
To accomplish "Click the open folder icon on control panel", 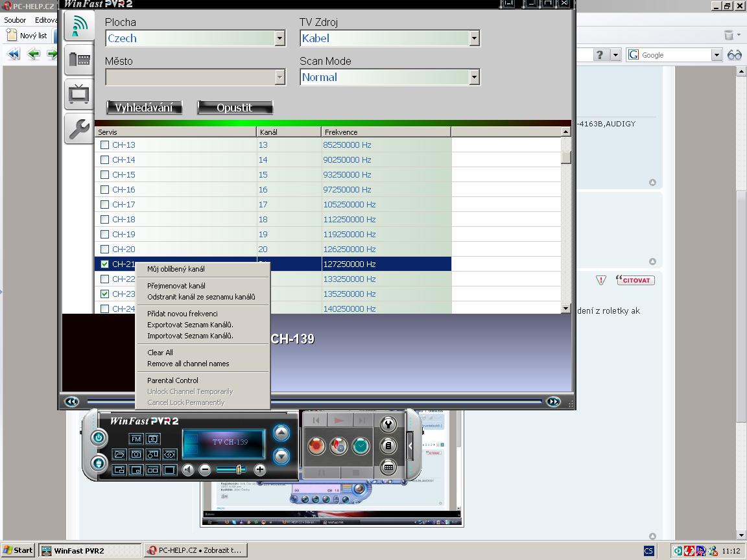I will point(119,455).
